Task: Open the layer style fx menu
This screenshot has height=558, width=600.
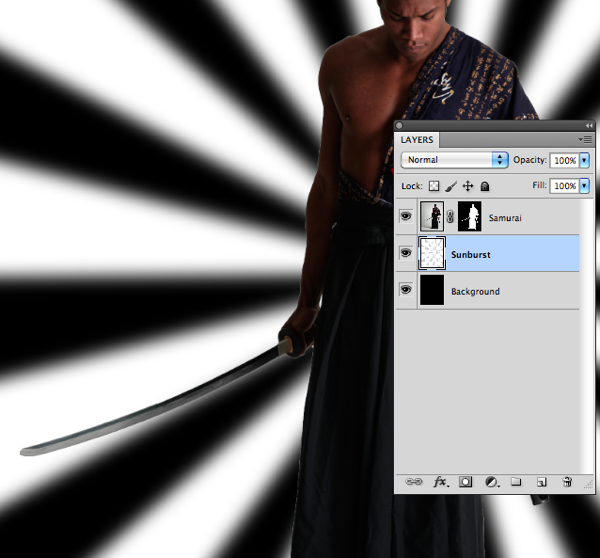Action: [441, 482]
